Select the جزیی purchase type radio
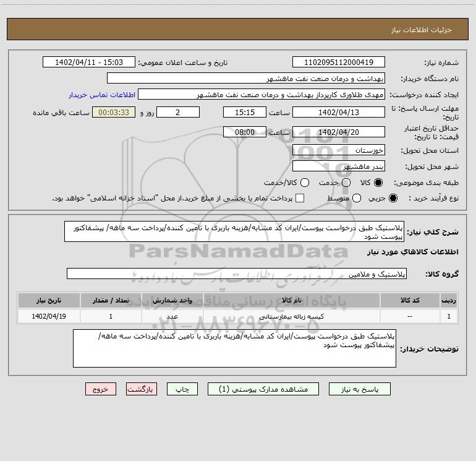Screen dimensions: 476x461 tap(393, 198)
